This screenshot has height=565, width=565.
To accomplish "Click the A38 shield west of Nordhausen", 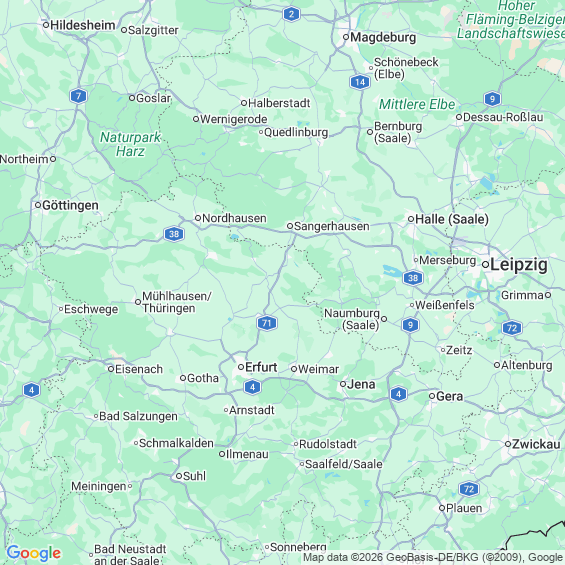I will click(174, 234).
